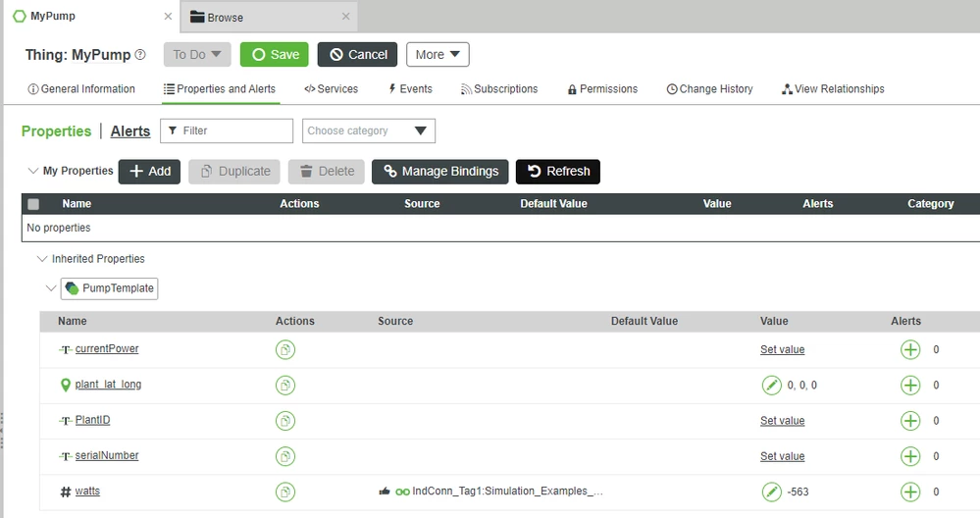Click the text type icon for serialNumber

pyautogui.click(x=66, y=456)
